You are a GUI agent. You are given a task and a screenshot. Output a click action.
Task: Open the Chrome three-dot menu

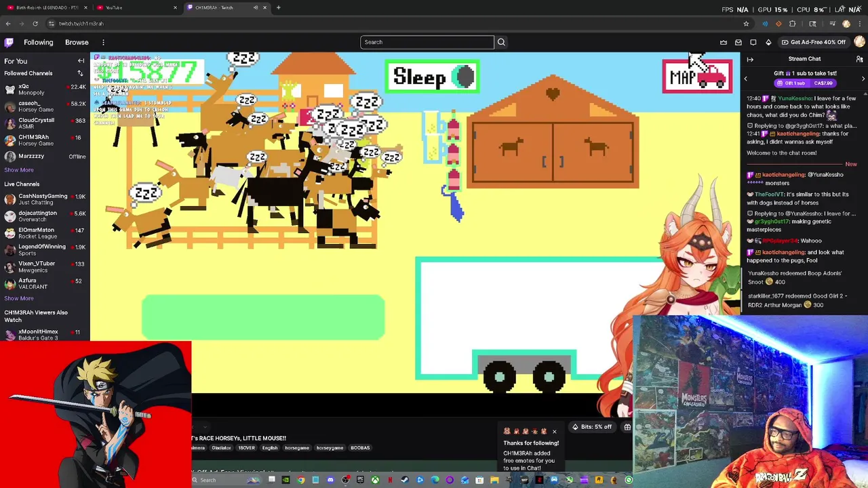[860, 24]
